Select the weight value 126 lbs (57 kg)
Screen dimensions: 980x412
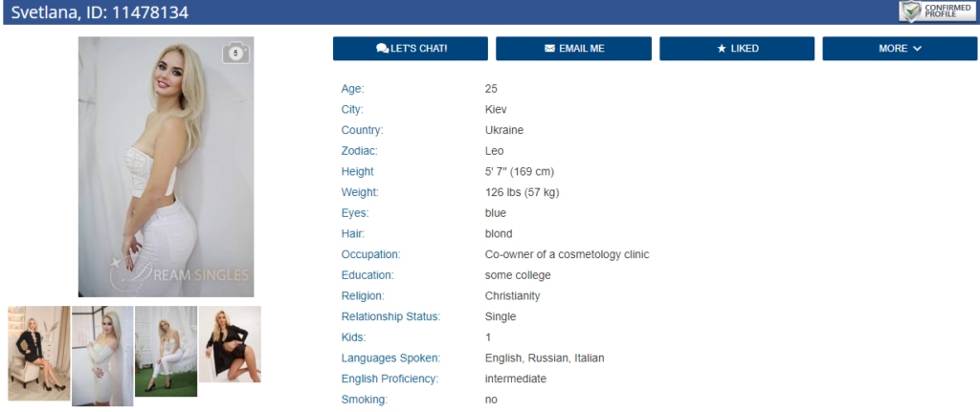[522, 192]
